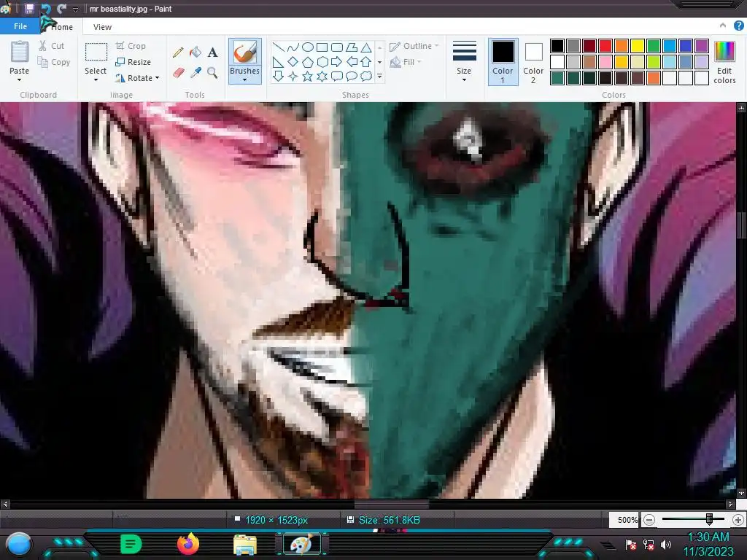This screenshot has width=747, height=560.
Task: Choose the Oval shape
Action: [308, 47]
